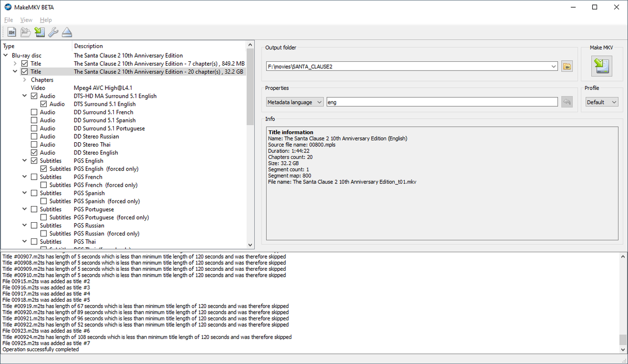Collapse the 32.2 GB Title node
Image resolution: width=628 pixels, height=364 pixels.
[15, 72]
